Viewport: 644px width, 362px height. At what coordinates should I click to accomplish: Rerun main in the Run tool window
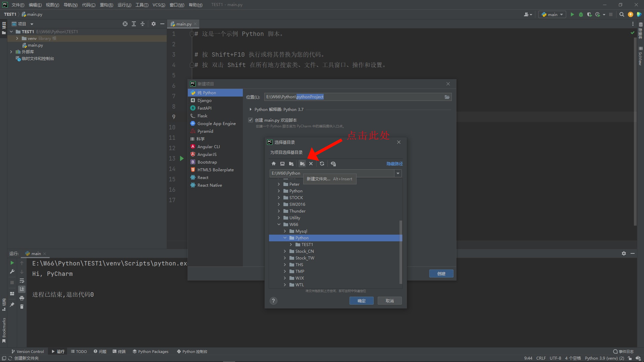click(12, 263)
